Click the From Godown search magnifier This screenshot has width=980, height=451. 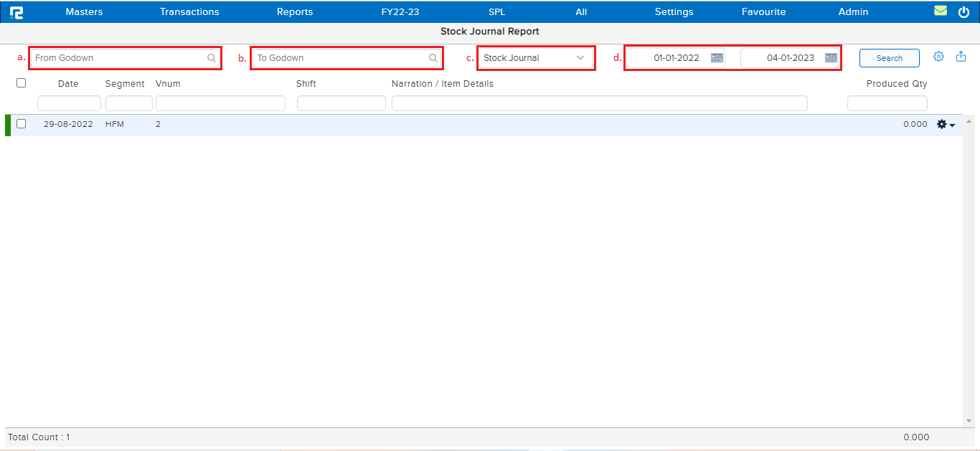pyautogui.click(x=212, y=57)
